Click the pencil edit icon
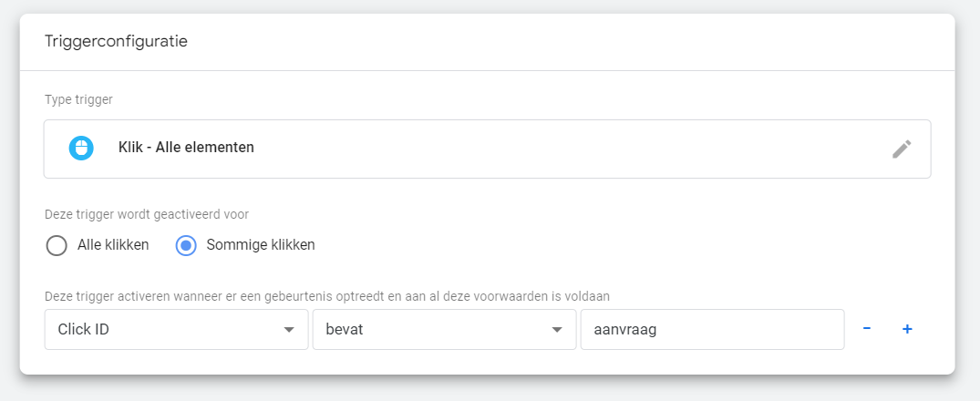The image size is (980, 401). 901,149
